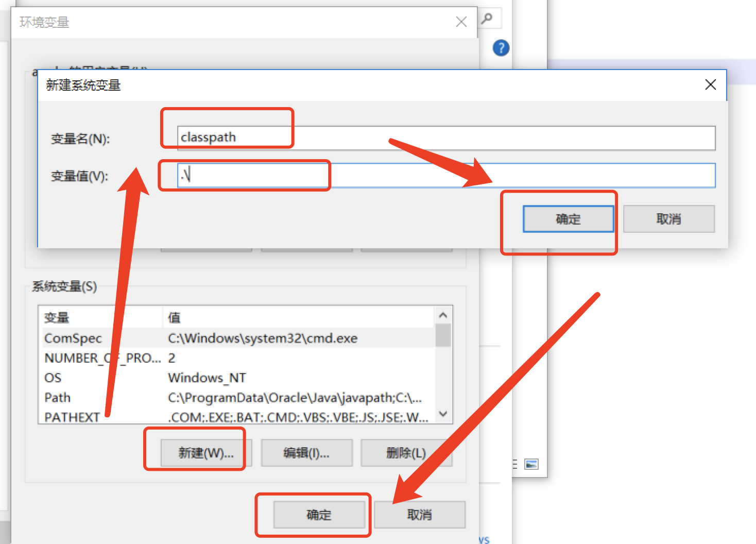Screen dimensions: 756x544
Task: Close the 环境变量 window with X
Action: 461,22
